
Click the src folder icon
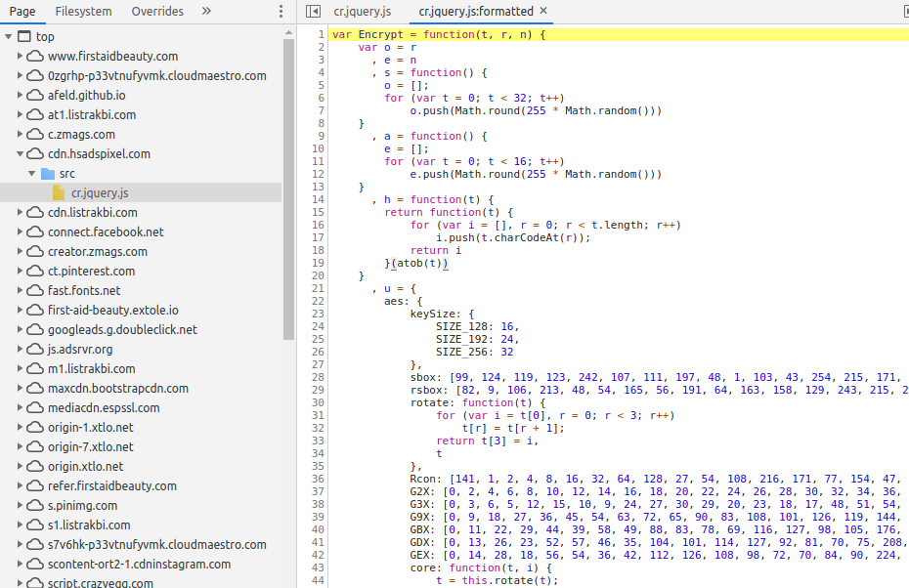coord(47,174)
